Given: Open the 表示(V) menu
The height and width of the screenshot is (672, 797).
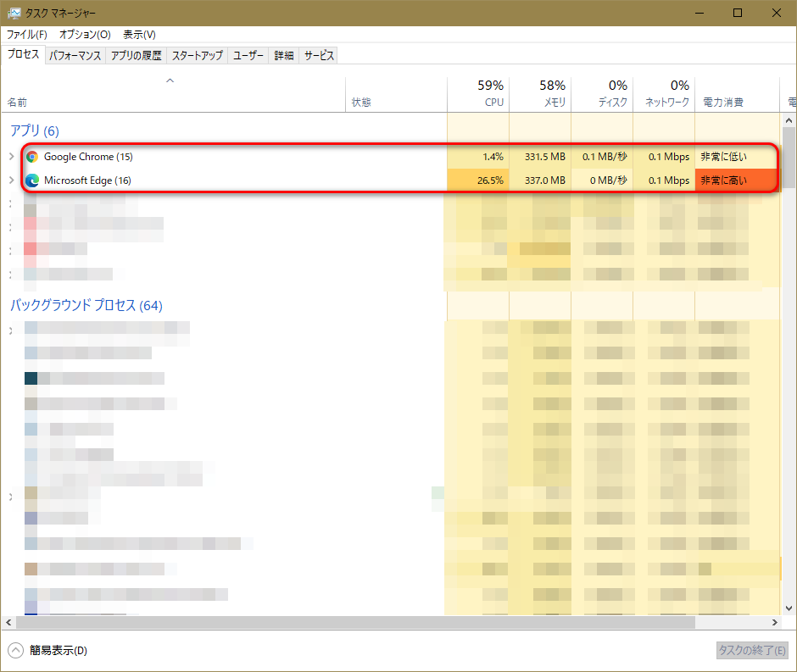Looking at the screenshot, I should 139,35.
